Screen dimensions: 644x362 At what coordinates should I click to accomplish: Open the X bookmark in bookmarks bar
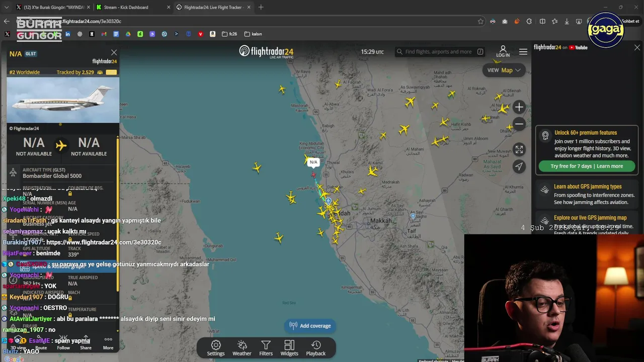[x=7, y=34]
